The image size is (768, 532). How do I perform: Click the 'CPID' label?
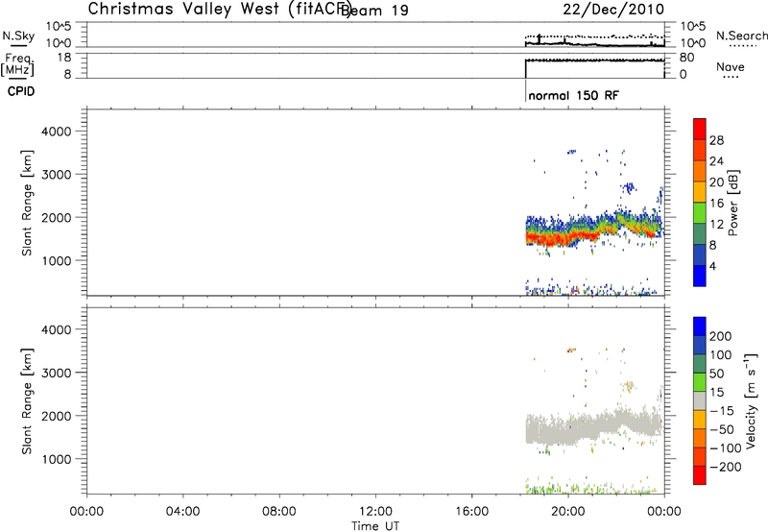click(21, 91)
